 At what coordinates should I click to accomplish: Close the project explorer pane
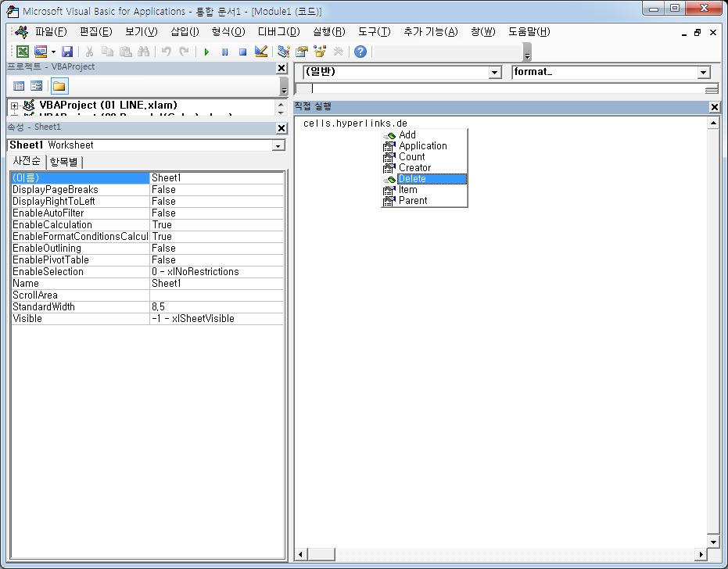[x=282, y=68]
